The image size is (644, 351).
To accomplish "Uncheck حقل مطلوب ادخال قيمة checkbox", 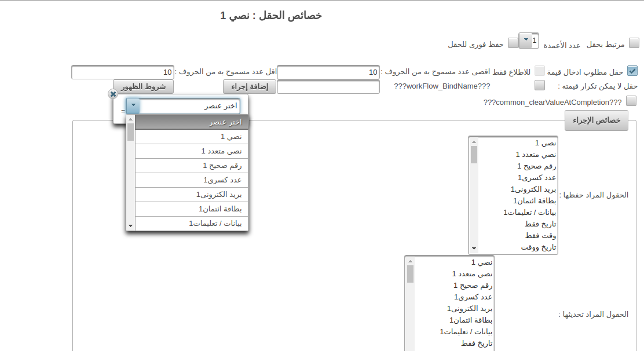I will pos(632,71).
